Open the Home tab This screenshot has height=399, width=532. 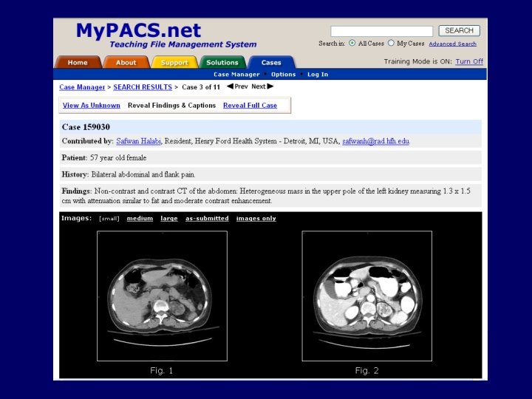pos(78,62)
